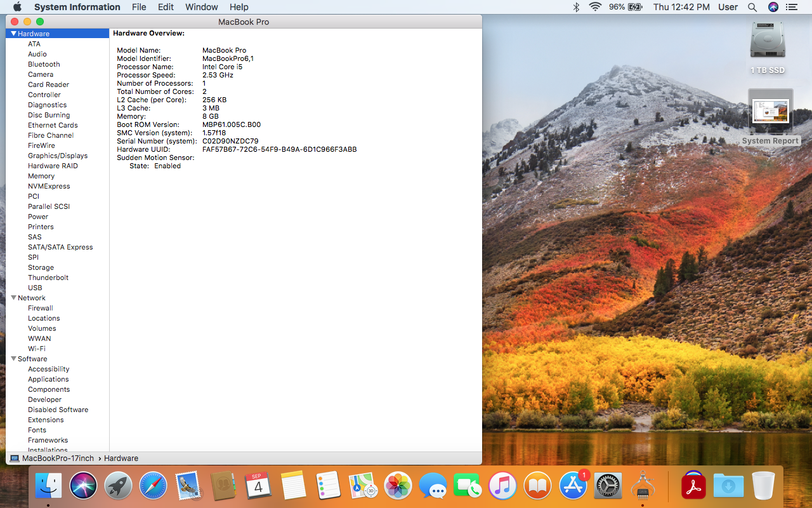Open System Preferences gear in Dock
The height and width of the screenshot is (508, 812).
pos(608,486)
